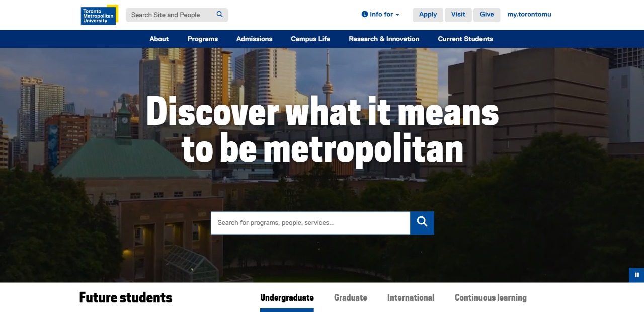Open the About menu
The image size is (644, 312).
pyautogui.click(x=159, y=39)
